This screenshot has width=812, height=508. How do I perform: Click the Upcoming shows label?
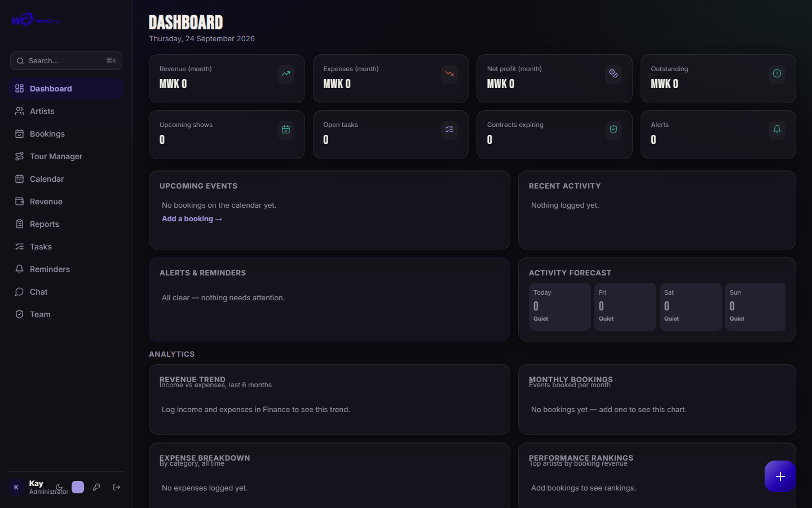coord(186,125)
